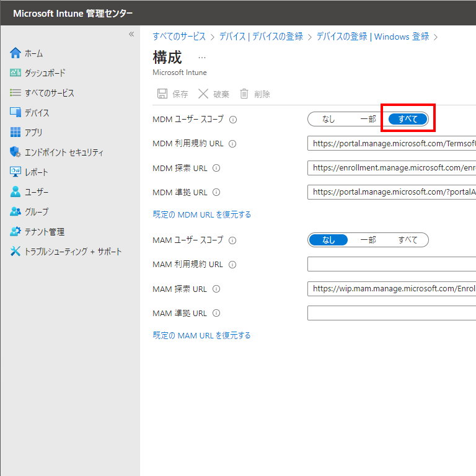The height and width of the screenshot is (476, 476).
Task: Click the 削除 trash can icon
Action: (x=244, y=94)
